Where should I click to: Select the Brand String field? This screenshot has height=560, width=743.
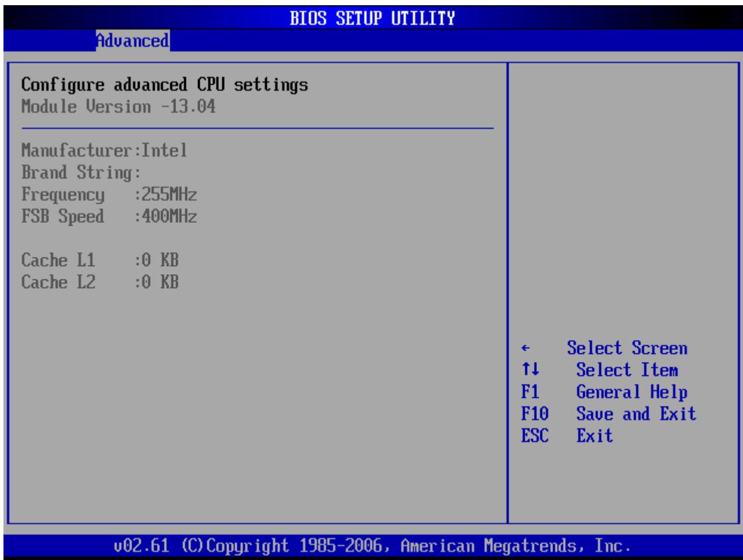82,174
